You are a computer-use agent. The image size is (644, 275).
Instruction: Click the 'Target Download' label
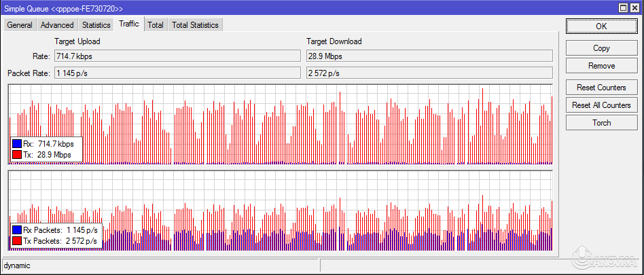point(334,41)
